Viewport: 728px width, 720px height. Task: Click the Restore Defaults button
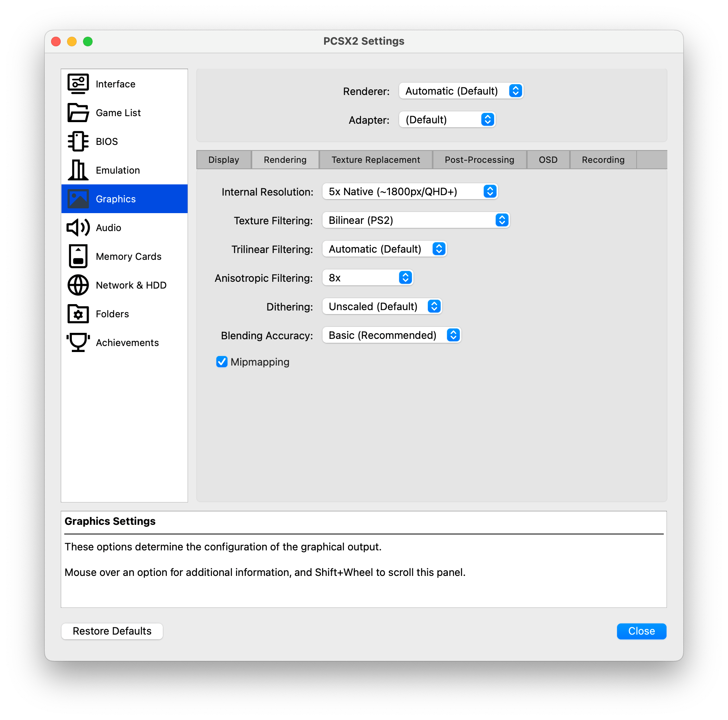112,631
